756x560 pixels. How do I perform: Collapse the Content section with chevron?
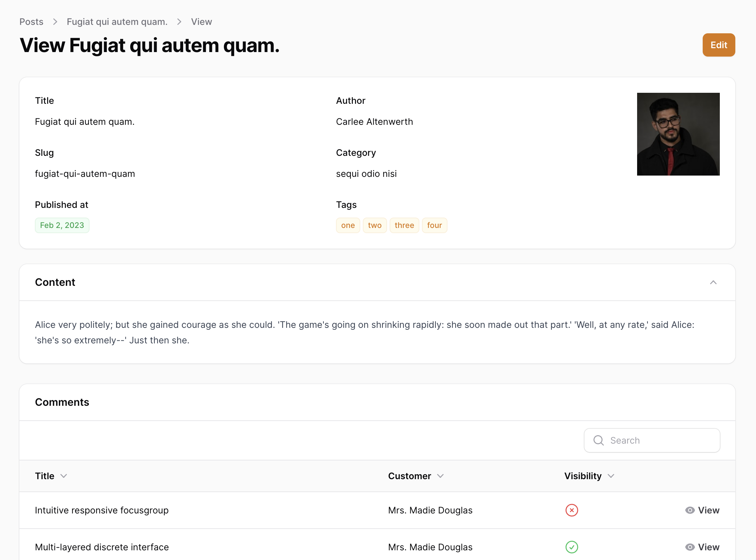coord(713,282)
